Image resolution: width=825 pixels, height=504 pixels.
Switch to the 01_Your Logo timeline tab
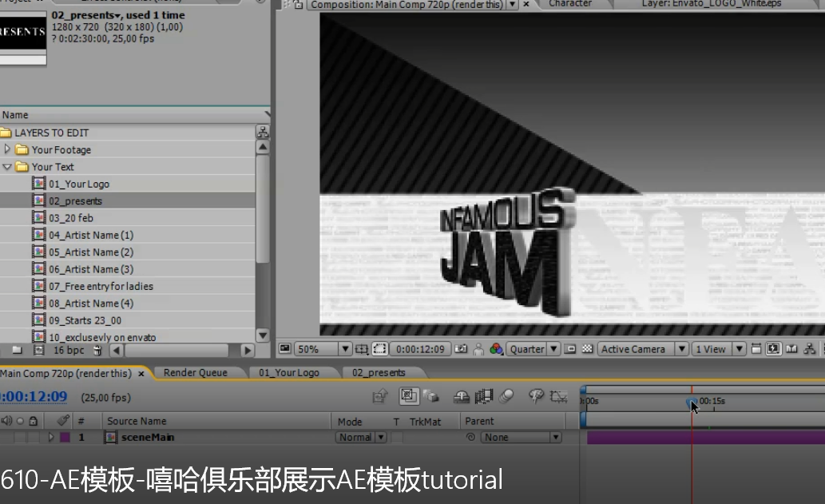289,372
